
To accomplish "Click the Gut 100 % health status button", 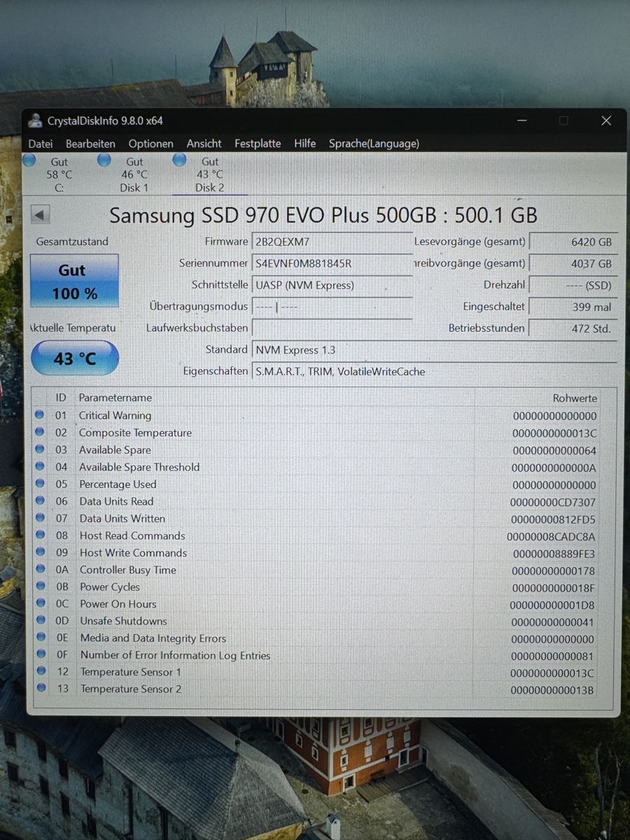I will [x=74, y=281].
